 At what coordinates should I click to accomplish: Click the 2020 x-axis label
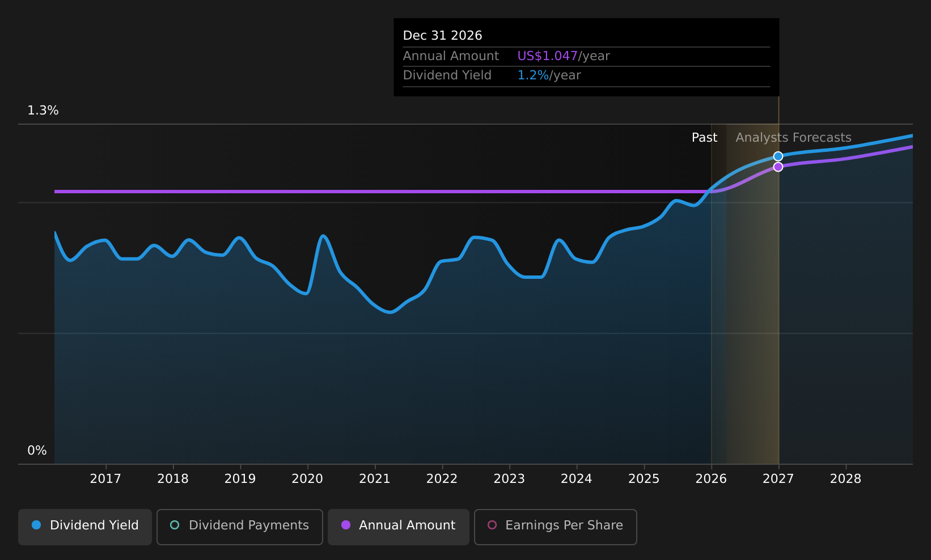pyautogui.click(x=307, y=479)
